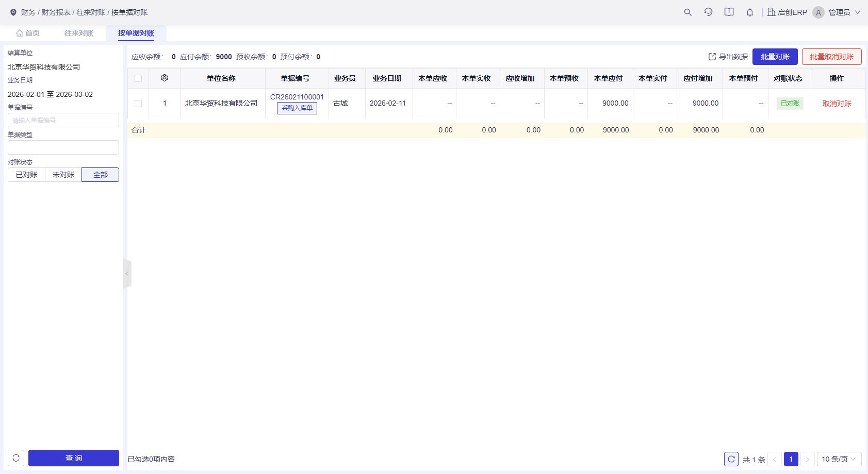Click the reset icon button beside 查询
This screenshot has height=474, width=868.
[x=16, y=458]
